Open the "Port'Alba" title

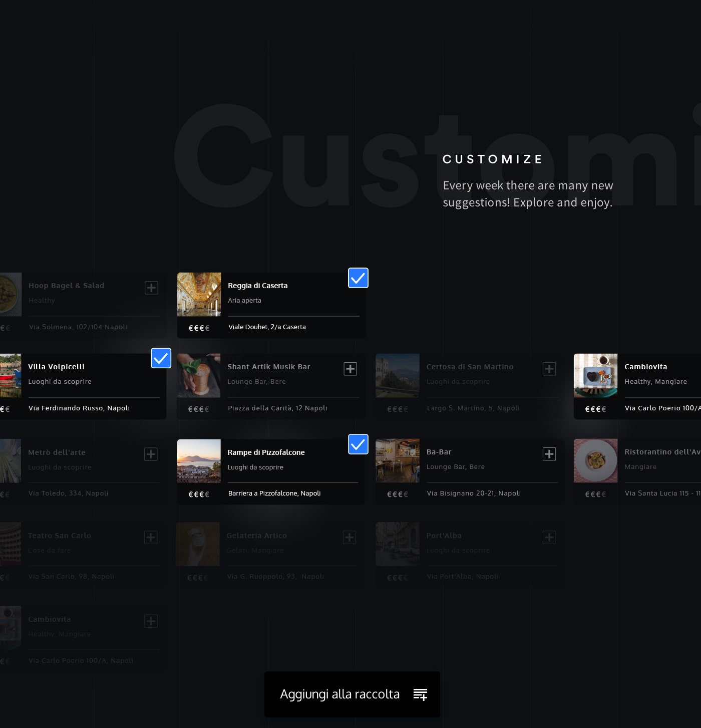click(x=444, y=536)
